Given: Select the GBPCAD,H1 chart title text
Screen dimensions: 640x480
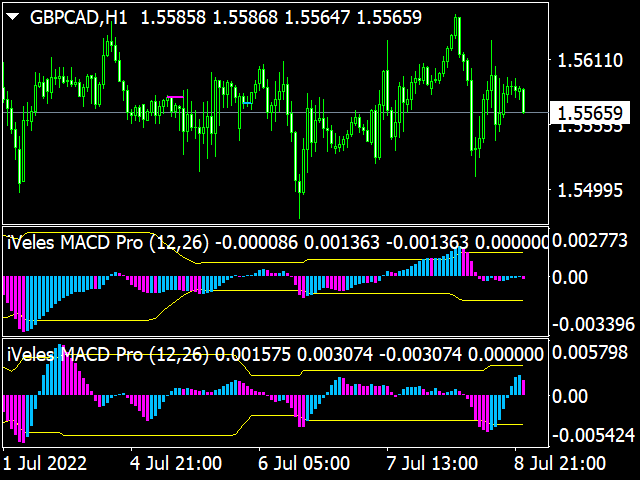Looking at the screenshot, I should point(79,18).
